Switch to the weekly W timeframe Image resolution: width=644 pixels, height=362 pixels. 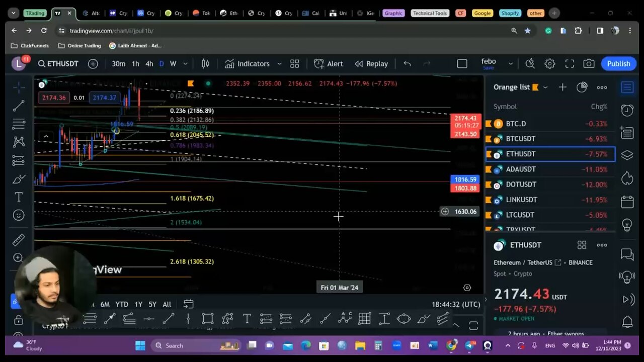point(173,64)
